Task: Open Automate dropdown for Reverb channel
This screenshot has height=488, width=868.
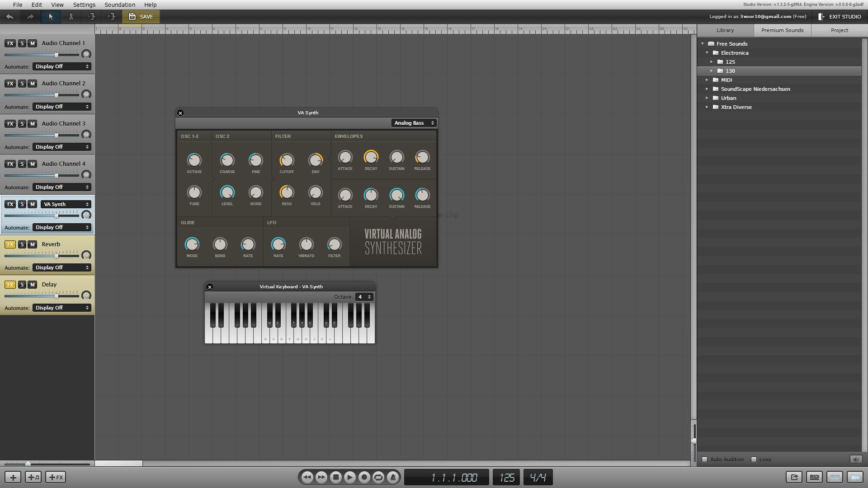Action: tap(62, 267)
